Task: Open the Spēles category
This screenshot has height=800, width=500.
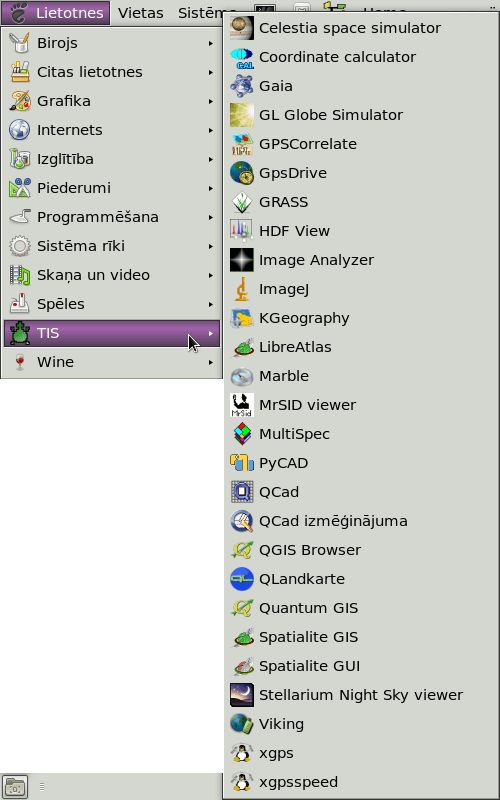Action: [x=112, y=304]
